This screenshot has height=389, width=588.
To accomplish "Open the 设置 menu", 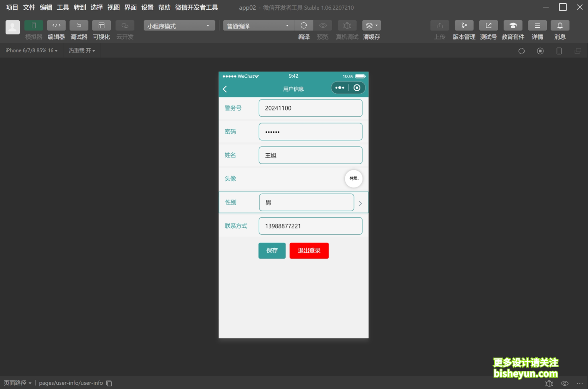I will click(x=147, y=8).
